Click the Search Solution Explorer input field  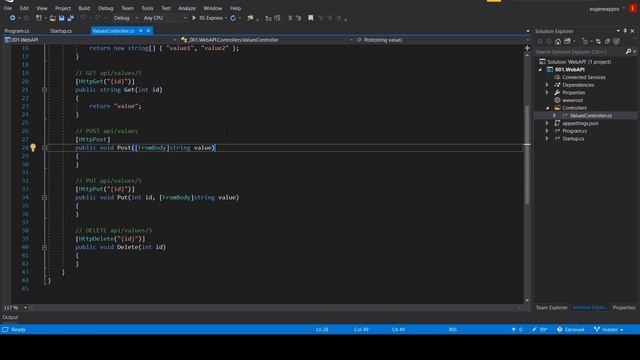(x=580, y=52)
